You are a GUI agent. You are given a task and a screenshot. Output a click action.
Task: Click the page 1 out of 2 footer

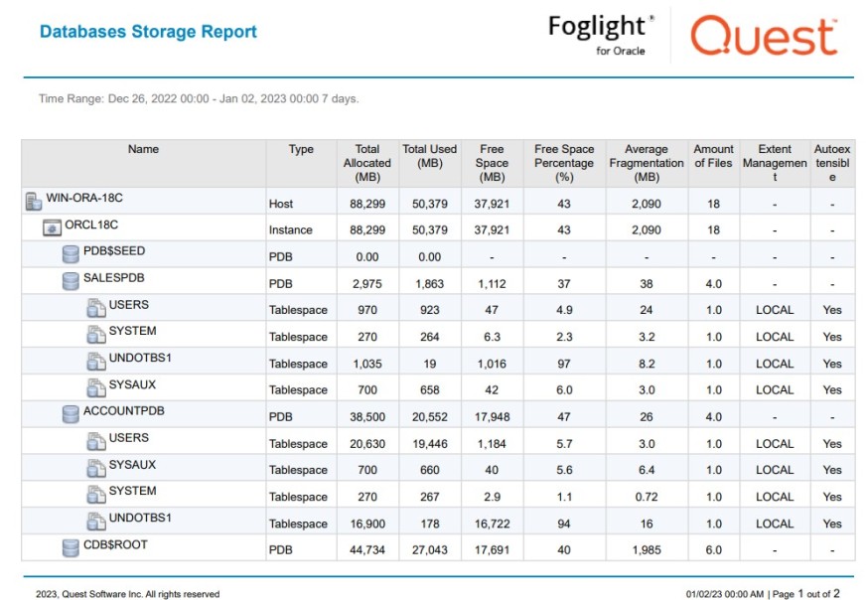pos(806,594)
